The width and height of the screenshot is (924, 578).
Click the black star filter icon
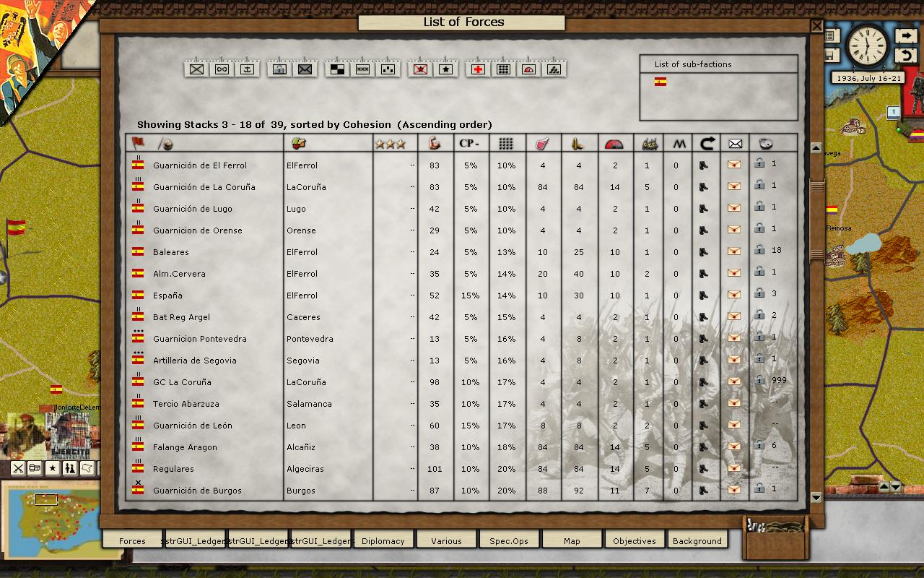pos(446,69)
